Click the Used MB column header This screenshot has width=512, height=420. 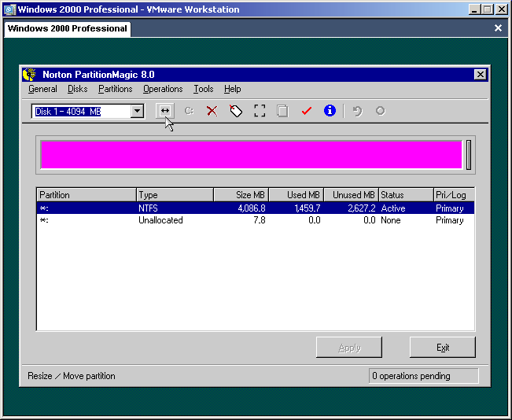(297, 195)
